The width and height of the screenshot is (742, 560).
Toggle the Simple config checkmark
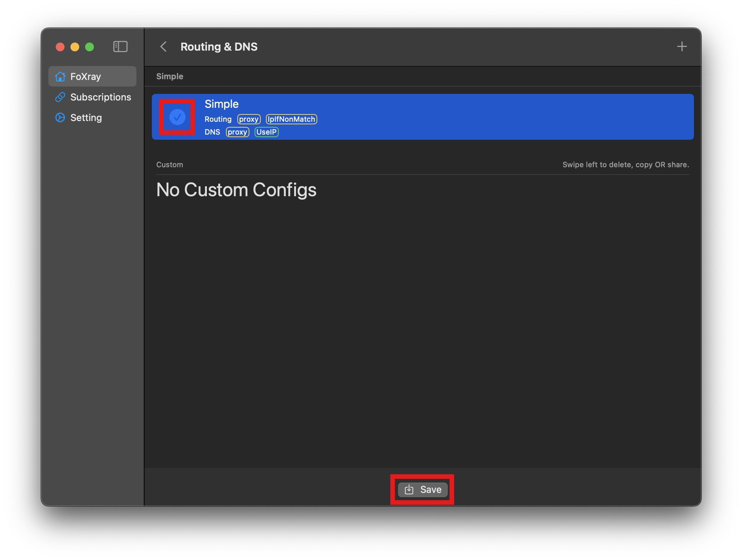click(x=177, y=117)
